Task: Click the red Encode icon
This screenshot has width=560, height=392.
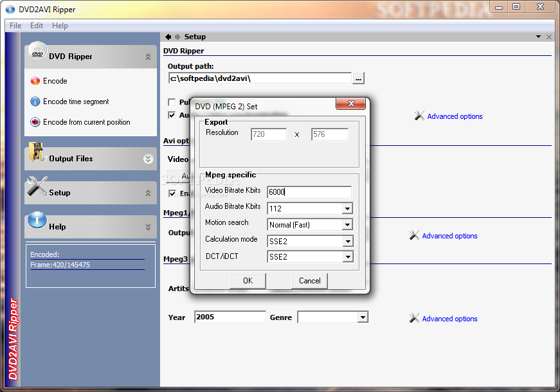Action: pyautogui.click(x=35, y=81)
